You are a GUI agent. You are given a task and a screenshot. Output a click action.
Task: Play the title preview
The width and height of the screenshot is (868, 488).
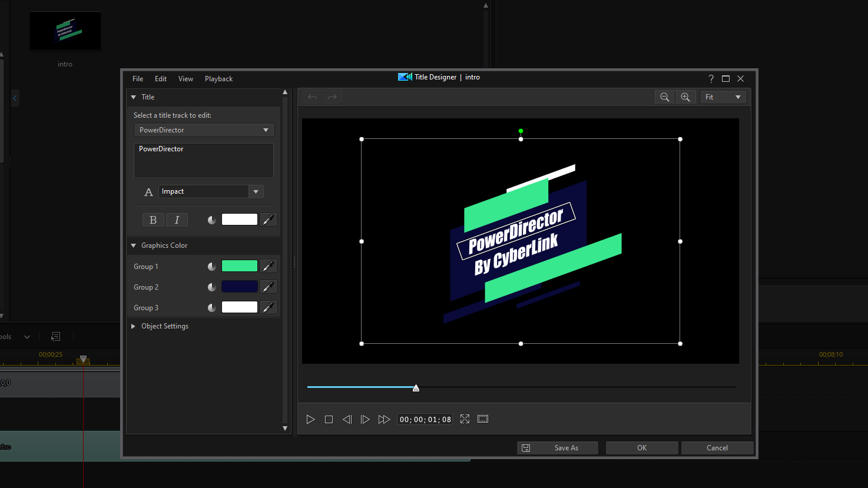pyautogui.click(x=310, y=419)
